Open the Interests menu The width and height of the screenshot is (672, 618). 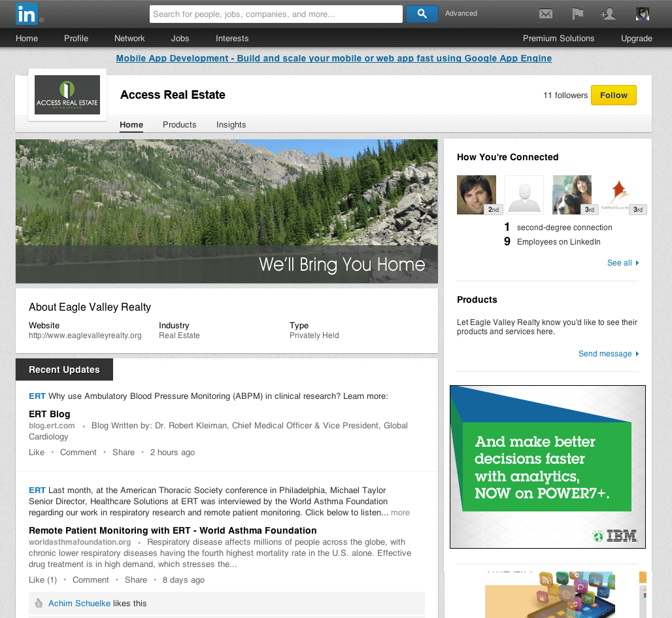pos(232,38)
